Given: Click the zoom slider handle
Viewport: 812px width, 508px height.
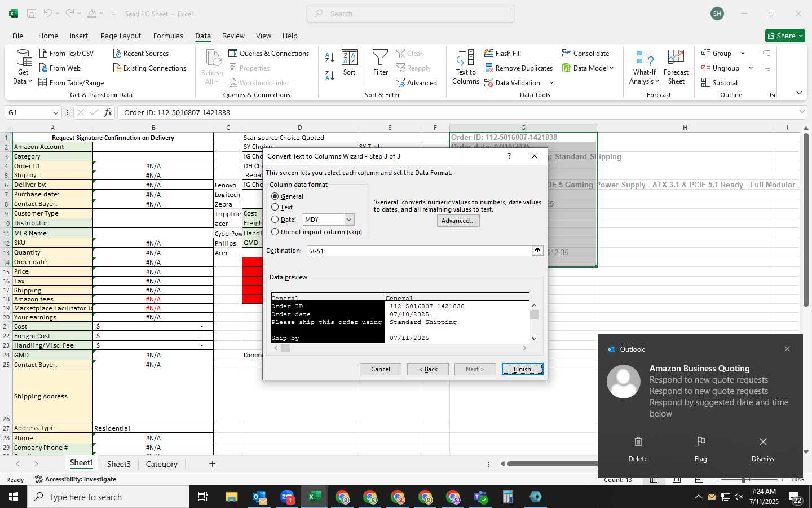Looking at the screenshot, I should [743, 480].
